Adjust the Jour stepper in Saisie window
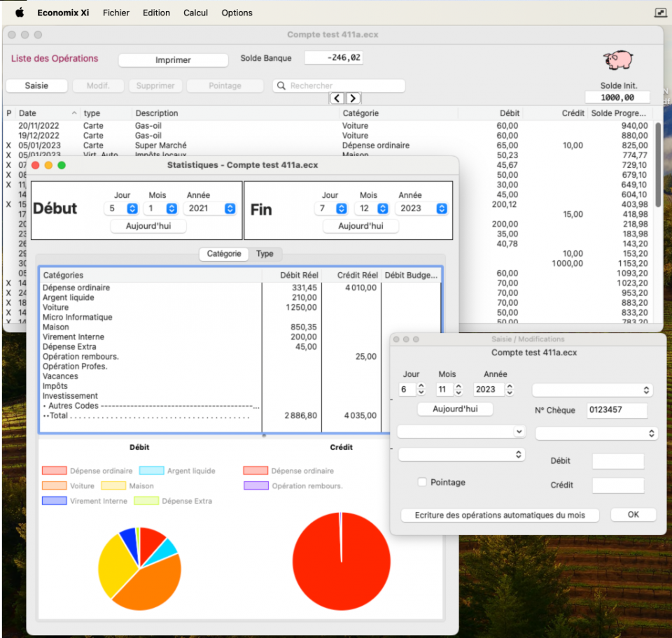672x638 pixels. pyautogui.click(x=421, y=390)
